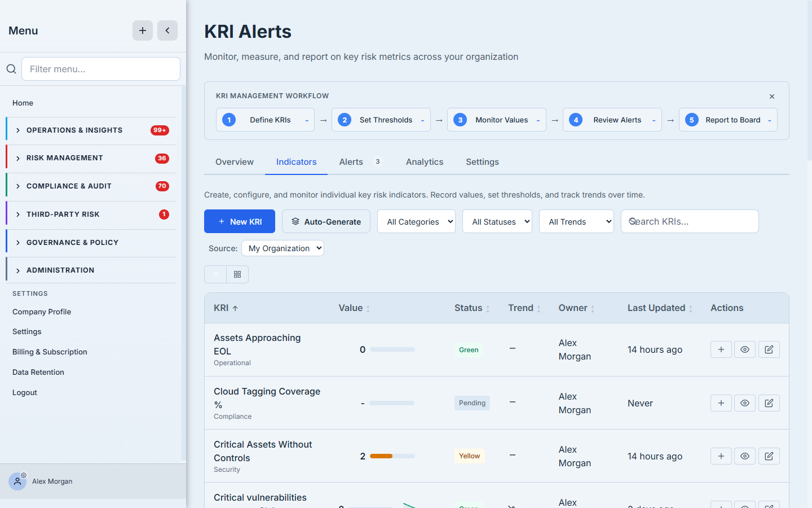Create a New KRI

click(240, 222)
